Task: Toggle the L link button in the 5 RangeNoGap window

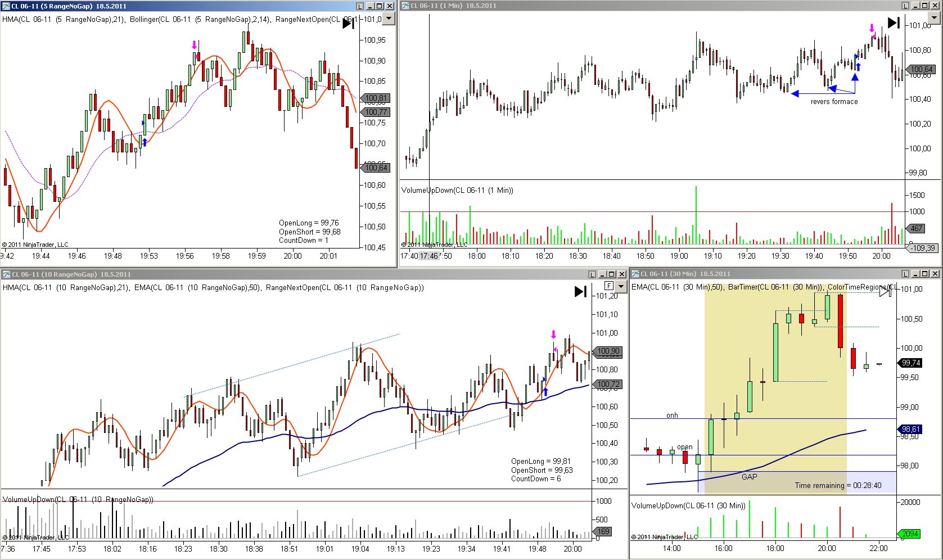Action: (360, 6)
